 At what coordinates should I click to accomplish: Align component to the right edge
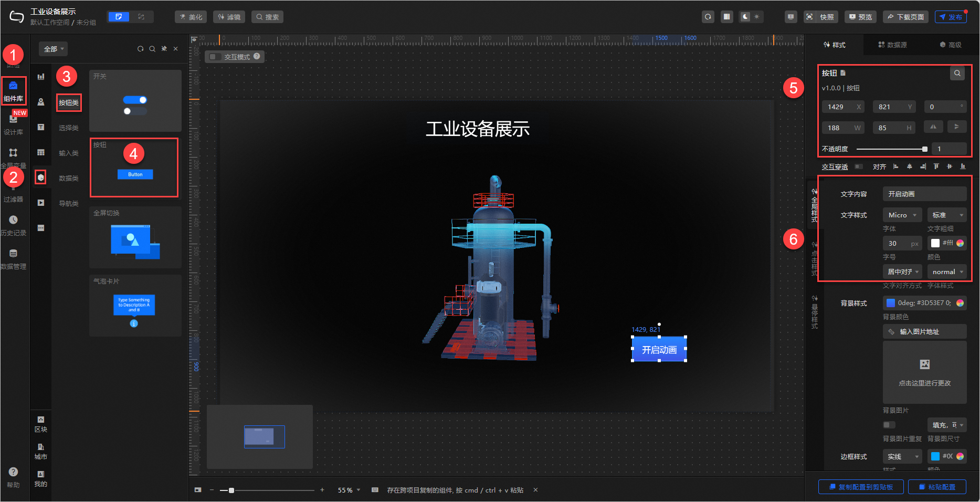coord(923,166)
